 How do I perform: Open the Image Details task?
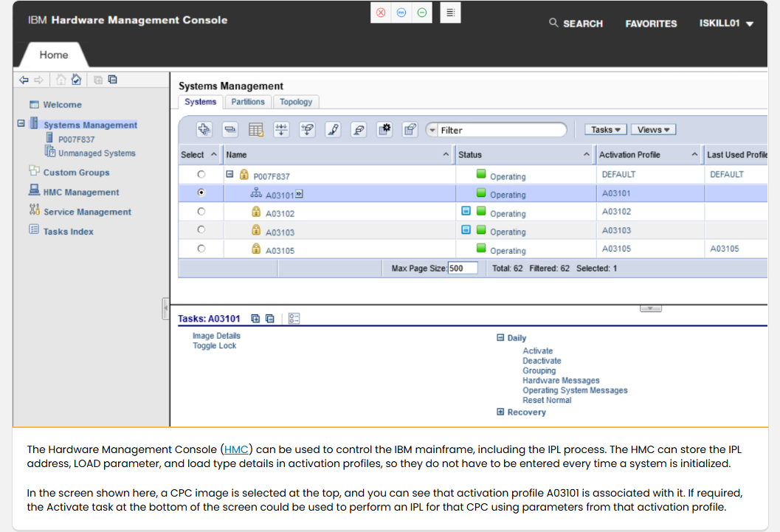point(216,336)
